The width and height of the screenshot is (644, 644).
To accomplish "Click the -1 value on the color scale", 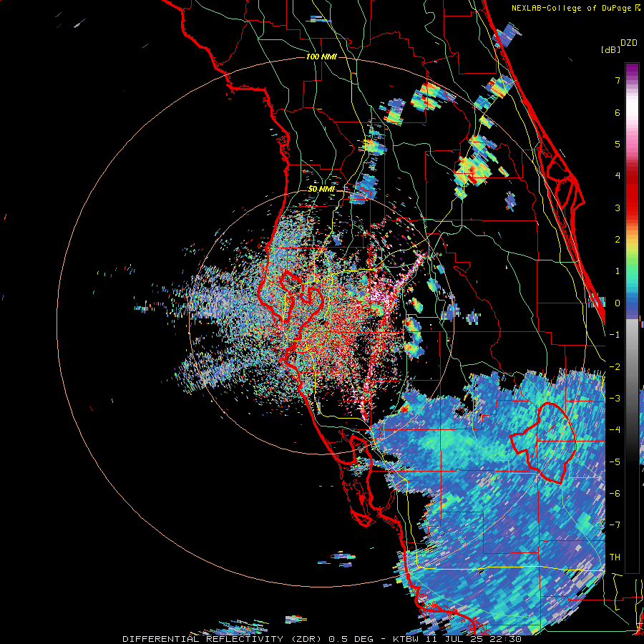I will tap(615, 335).
